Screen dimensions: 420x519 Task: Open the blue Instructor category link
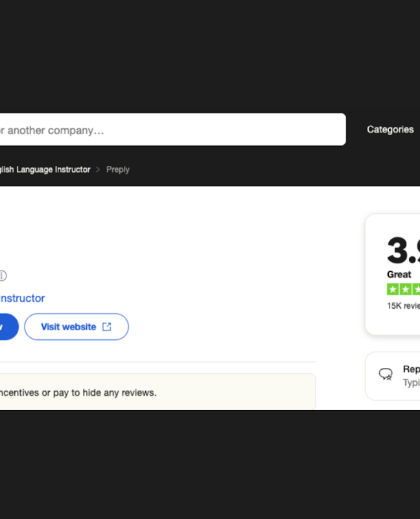coord(22,298)
